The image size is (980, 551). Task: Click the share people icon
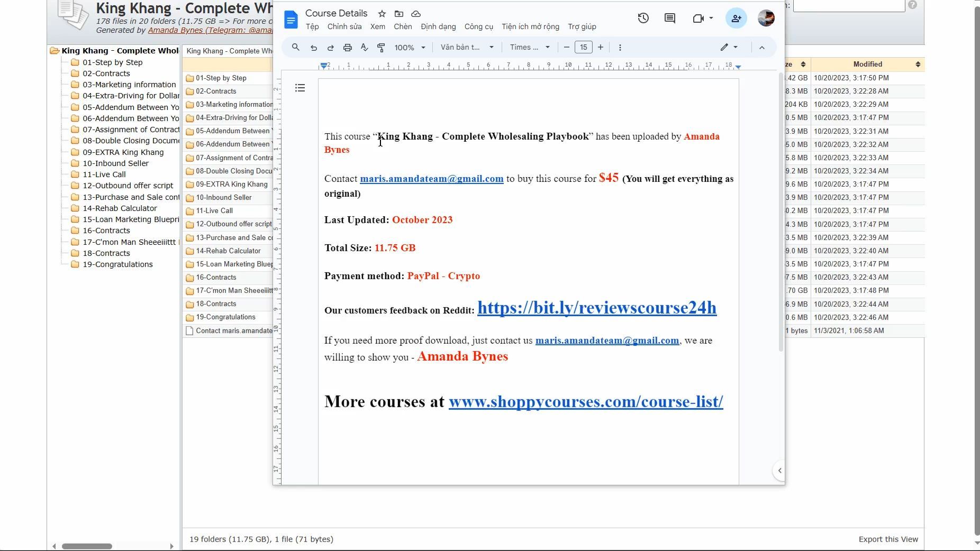736,18
